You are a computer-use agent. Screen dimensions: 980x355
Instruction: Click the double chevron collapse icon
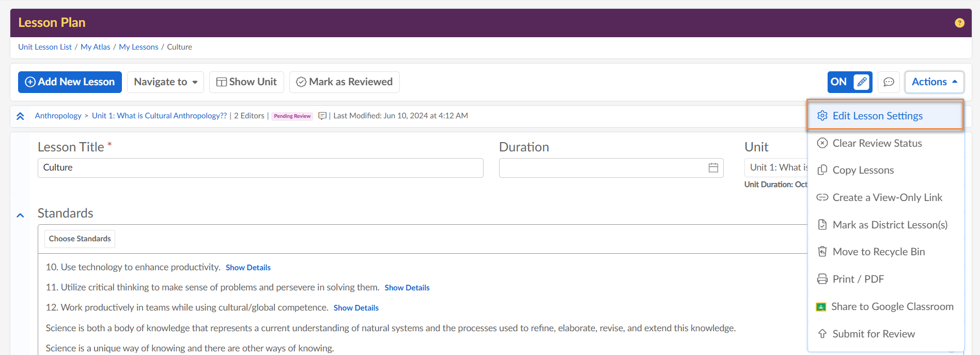pyautogui.click(x=20, y=116)
